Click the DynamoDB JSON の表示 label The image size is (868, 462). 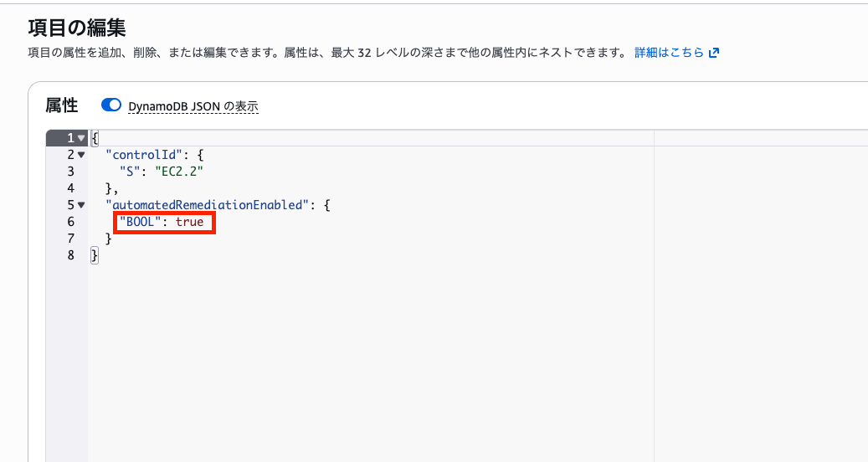193,106
